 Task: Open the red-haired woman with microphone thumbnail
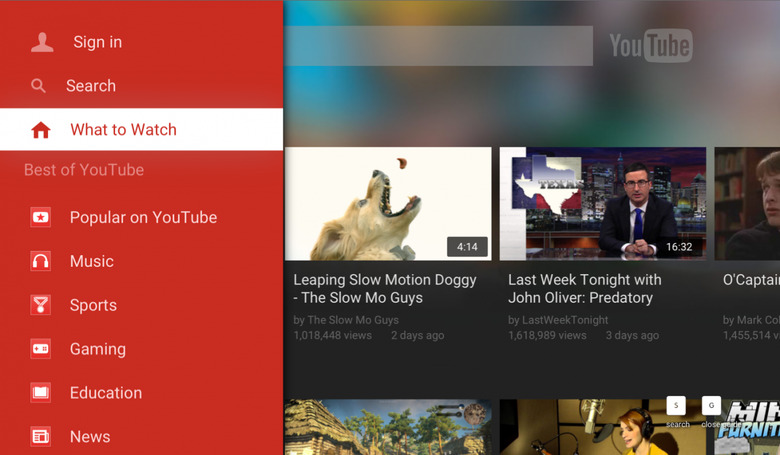603,427
